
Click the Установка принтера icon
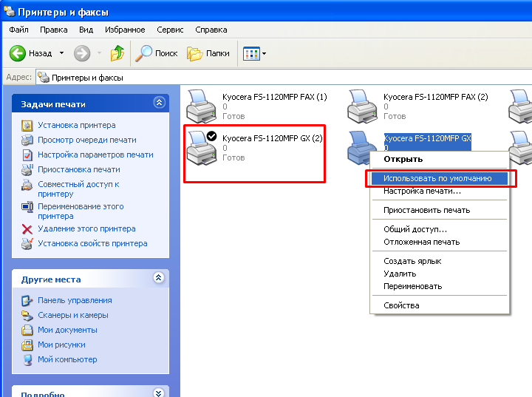[x=27, y=126]
